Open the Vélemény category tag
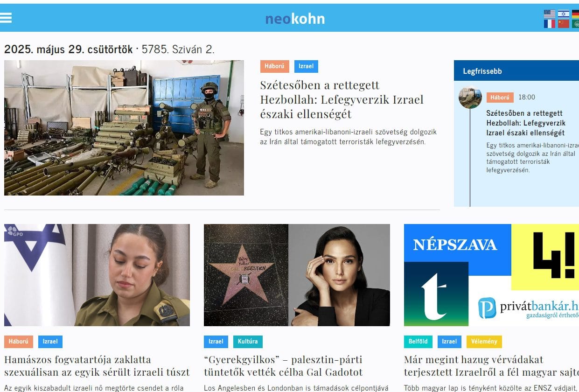The height and width of the screenshot is (392, 579). pos(484,342)
